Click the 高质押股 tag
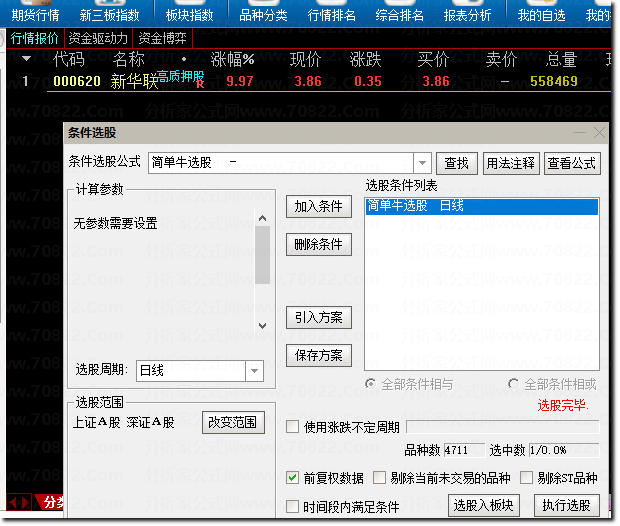The image size is (620, 526). point(180,76)
